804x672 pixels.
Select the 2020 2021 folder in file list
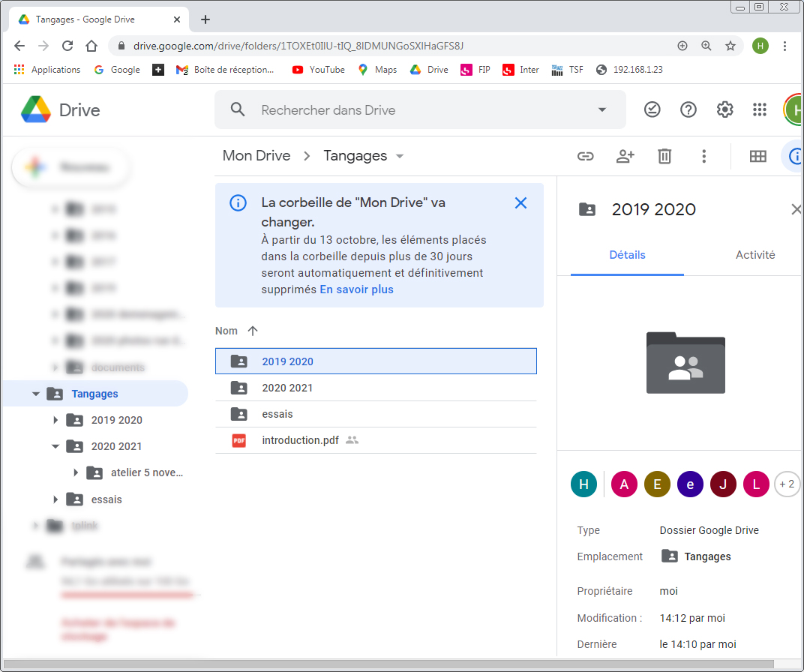pyautogui.click(x=376, y=388)
